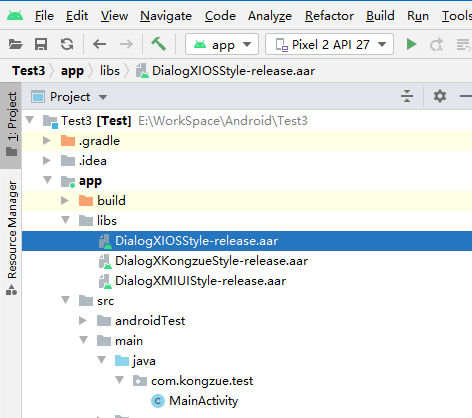Open the Resource Manager side tab
Viewport: 472px width, 418px height.
[11, 238]
